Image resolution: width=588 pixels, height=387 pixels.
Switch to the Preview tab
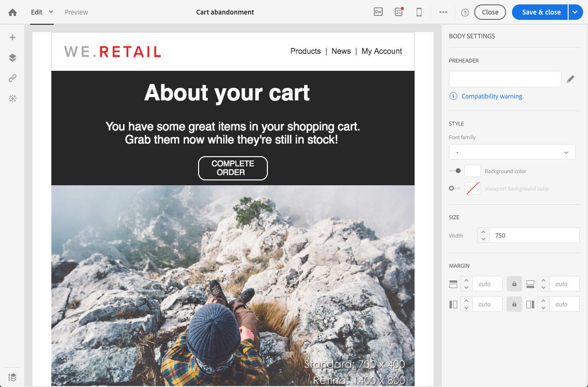(x=76, y=12)
